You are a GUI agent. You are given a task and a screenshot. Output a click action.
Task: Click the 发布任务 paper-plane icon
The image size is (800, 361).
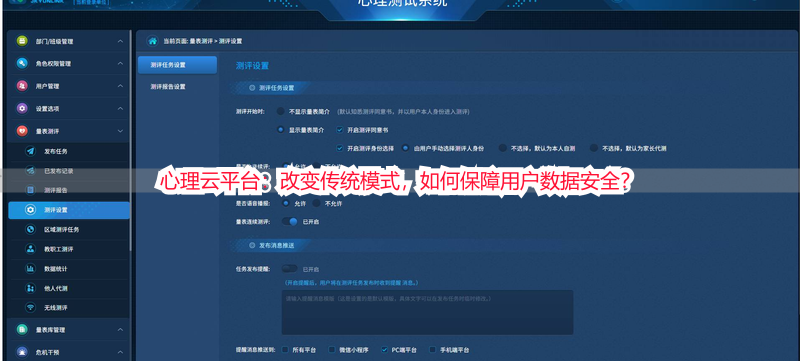click(31, 151)
